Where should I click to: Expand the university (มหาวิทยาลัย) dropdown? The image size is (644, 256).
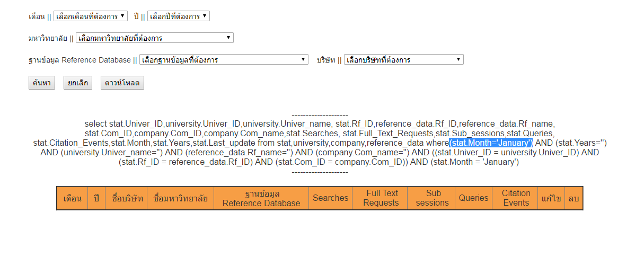tap(154, 38)
